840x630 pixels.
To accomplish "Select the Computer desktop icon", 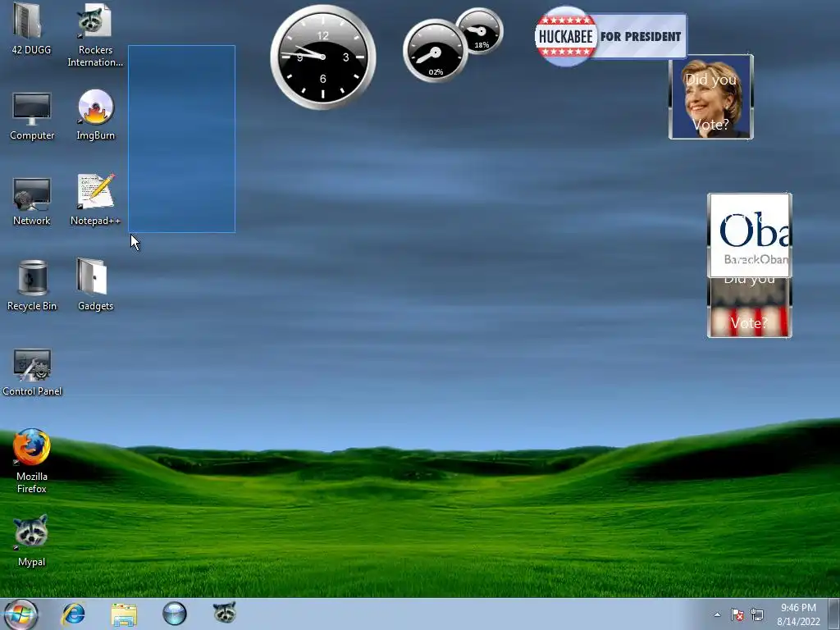I will pyautogui.click(x=32, y=109).
